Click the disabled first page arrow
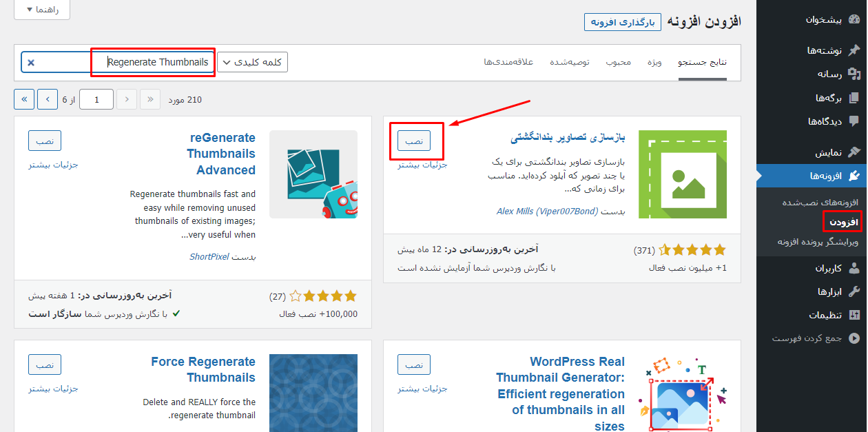 tap(150, 99)
